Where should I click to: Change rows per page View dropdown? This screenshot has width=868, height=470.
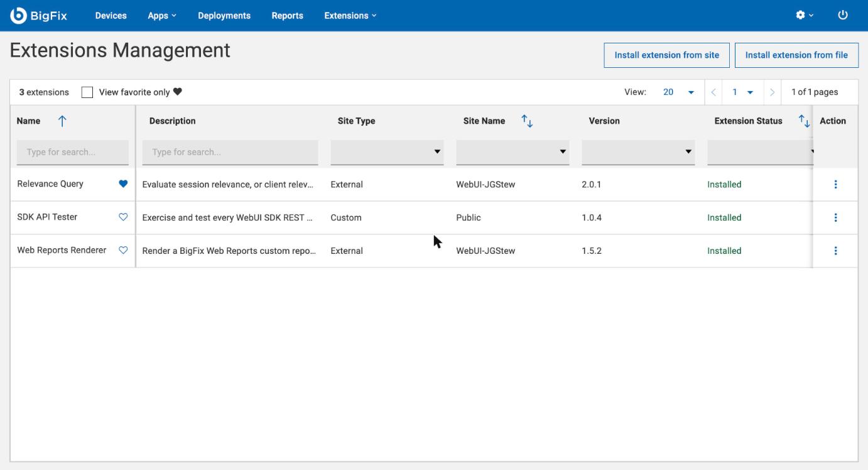pyautogui.click(x=678, y=92)
